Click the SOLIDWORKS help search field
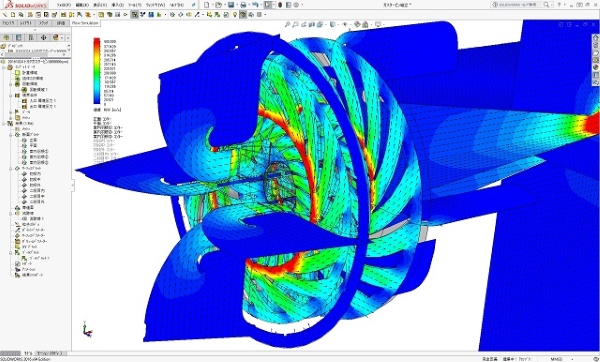Screen dimensions: 600x362 coord(520,5)
